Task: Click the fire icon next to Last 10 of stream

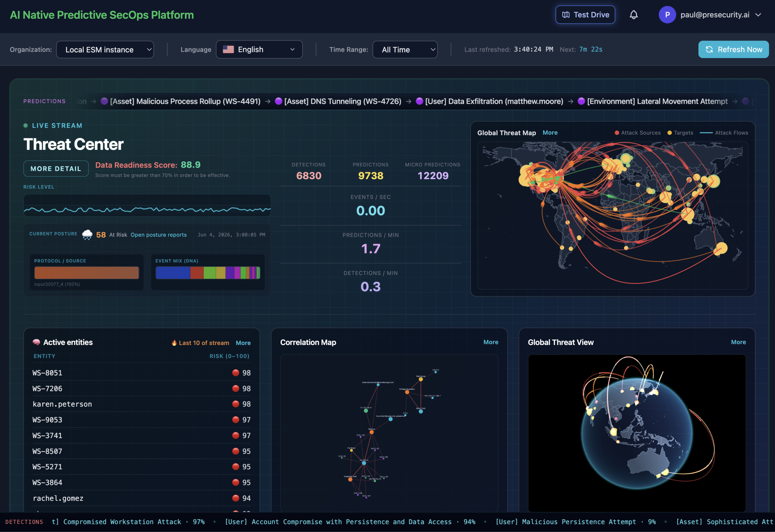Action: click(174, 343)
